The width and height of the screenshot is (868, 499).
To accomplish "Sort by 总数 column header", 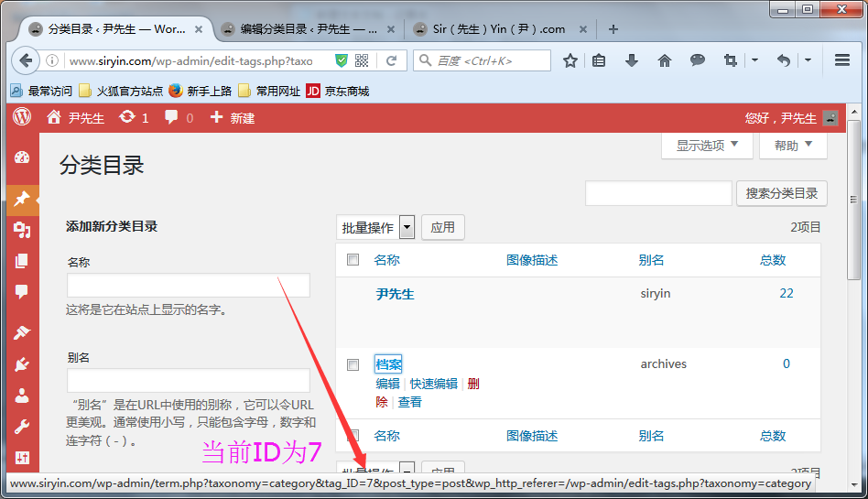I will coord(773,260).
